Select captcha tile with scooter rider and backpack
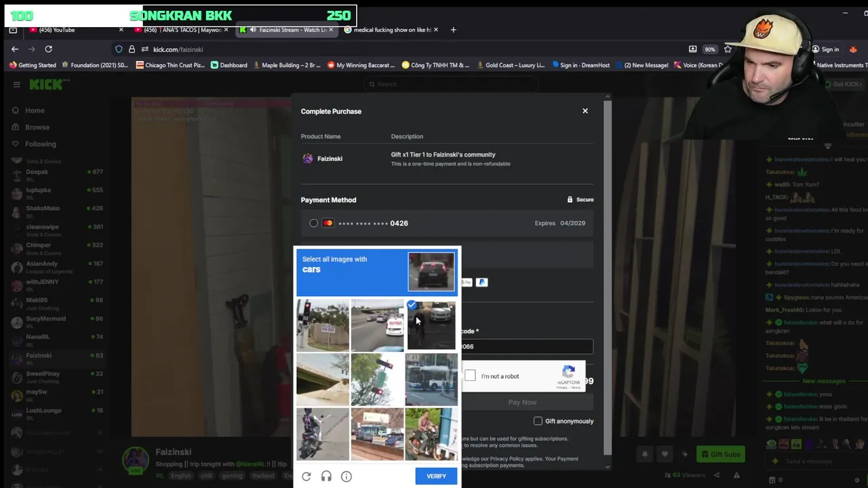The image size is (868, 488). point(323,434)
